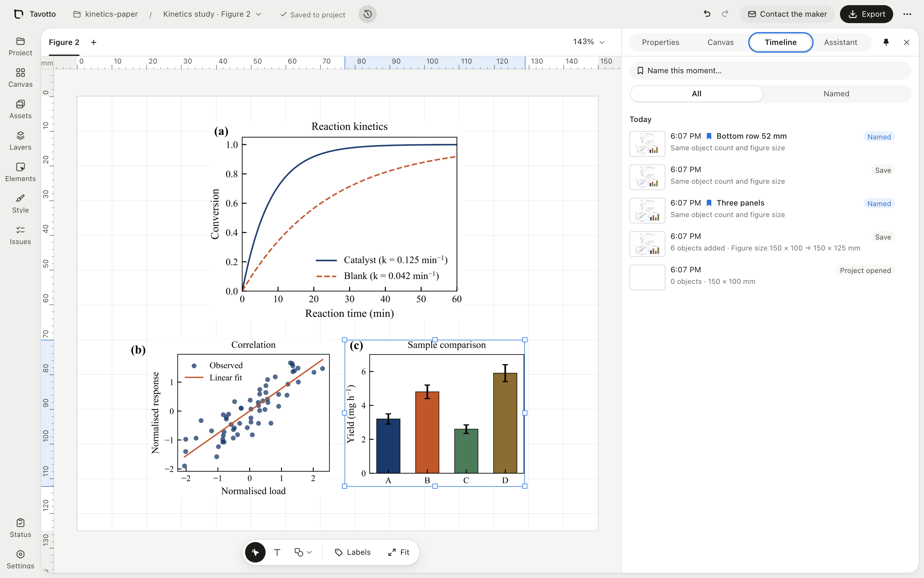The width and height of the screenshot is (924, 578).
Task: Click the Name this moment field
Action: click(x=770, y=71)
